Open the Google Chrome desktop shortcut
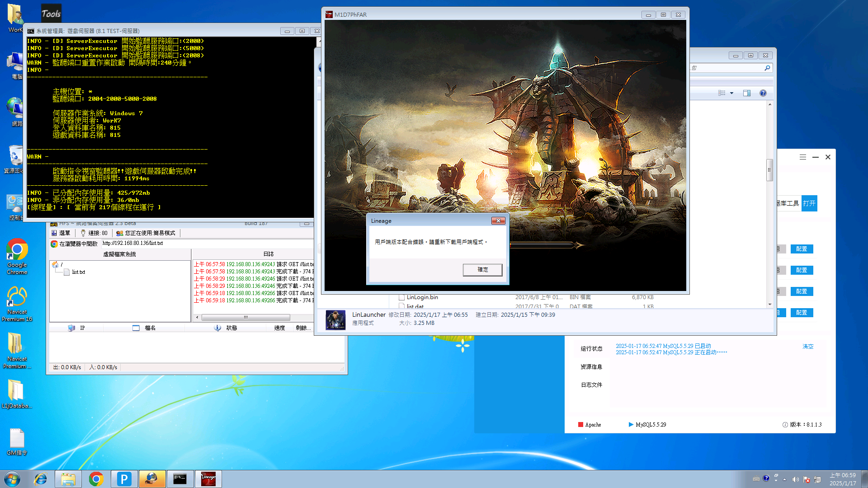Screen dimensions: 868x488 tap(17, 257)
